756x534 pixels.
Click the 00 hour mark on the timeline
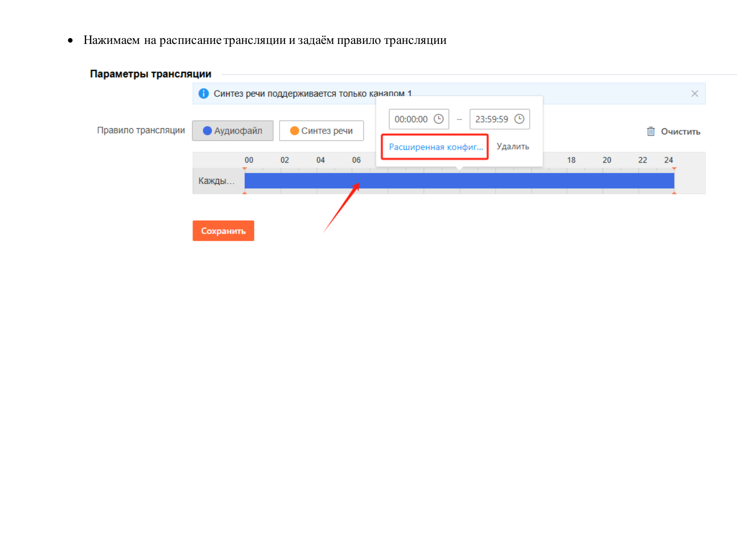[249, 160]
